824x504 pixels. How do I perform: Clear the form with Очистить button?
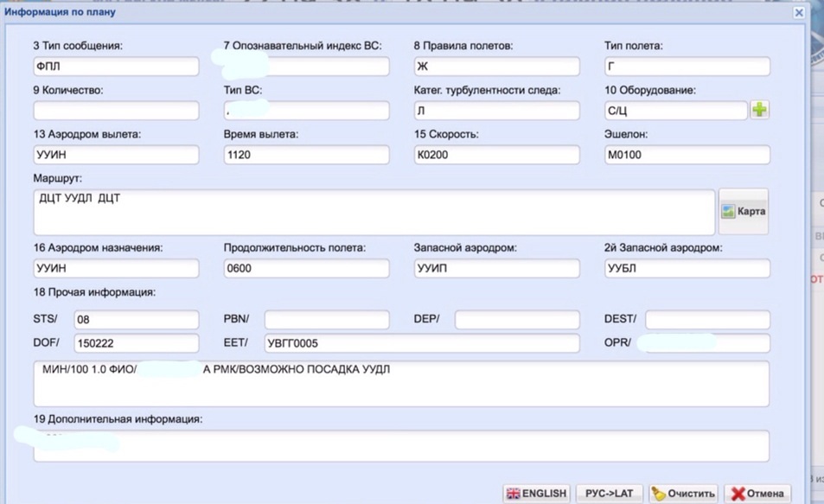pyautogui.click(x=683, y=493)
